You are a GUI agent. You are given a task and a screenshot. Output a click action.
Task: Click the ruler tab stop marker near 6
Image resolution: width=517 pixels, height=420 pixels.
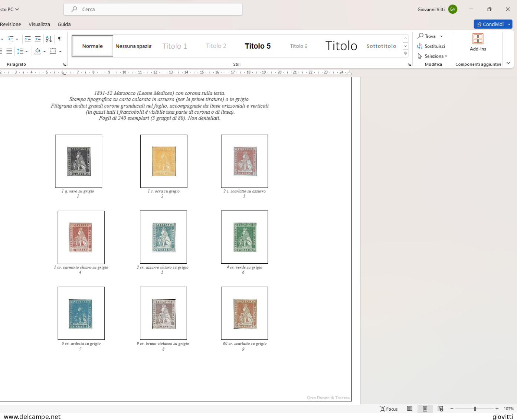point(64,74)
